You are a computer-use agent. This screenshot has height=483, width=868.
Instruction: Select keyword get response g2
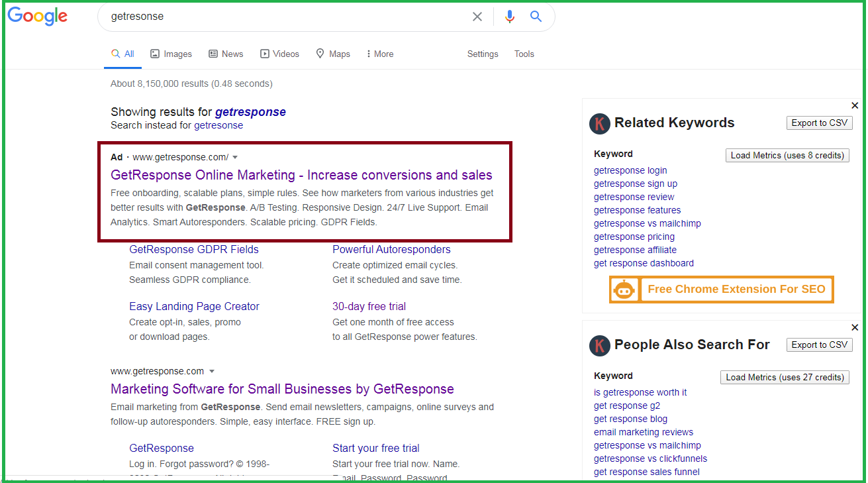(627, 406)
